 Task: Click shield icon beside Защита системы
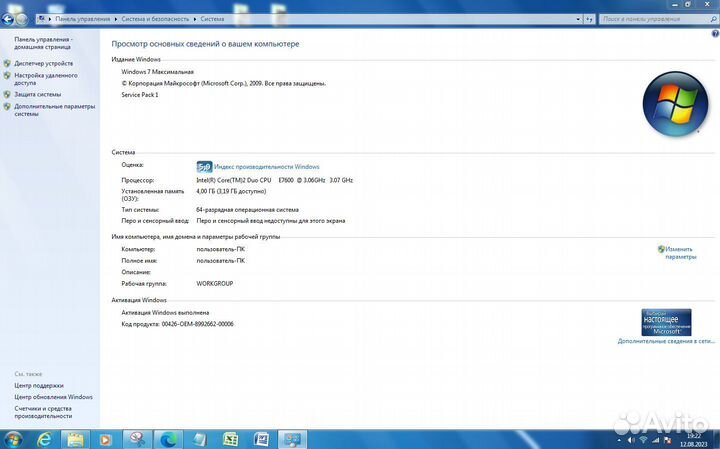(x=7, y=95)
